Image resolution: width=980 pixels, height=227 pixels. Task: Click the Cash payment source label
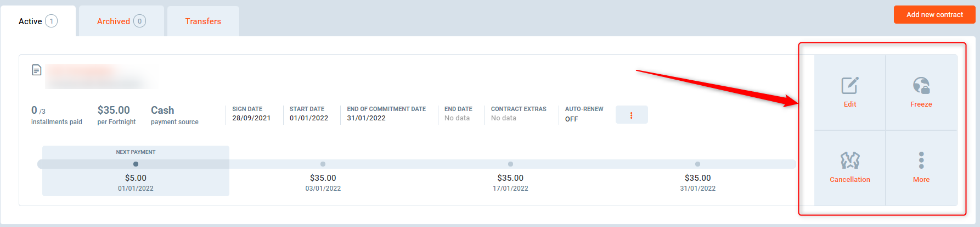162,110
